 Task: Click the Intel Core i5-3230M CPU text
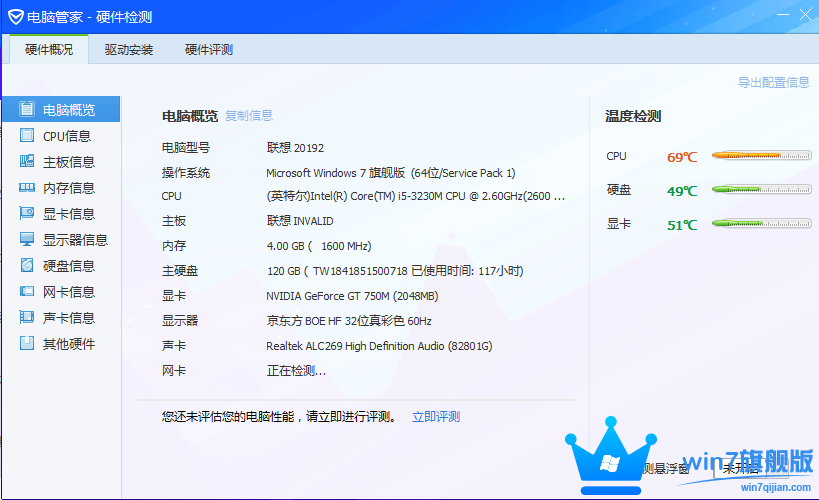pyautogui.click(x=416, y=196)
